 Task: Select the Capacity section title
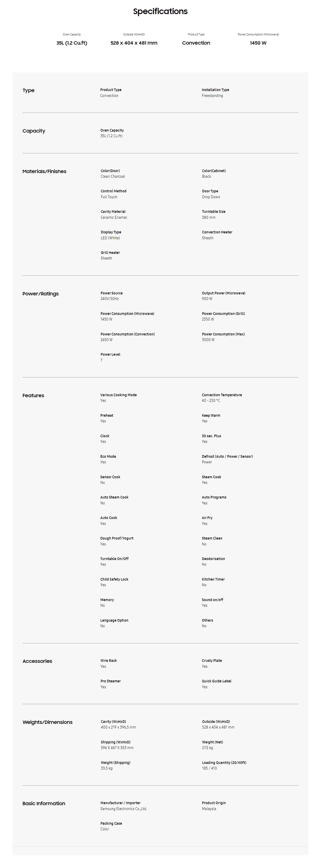coord(34,131)
